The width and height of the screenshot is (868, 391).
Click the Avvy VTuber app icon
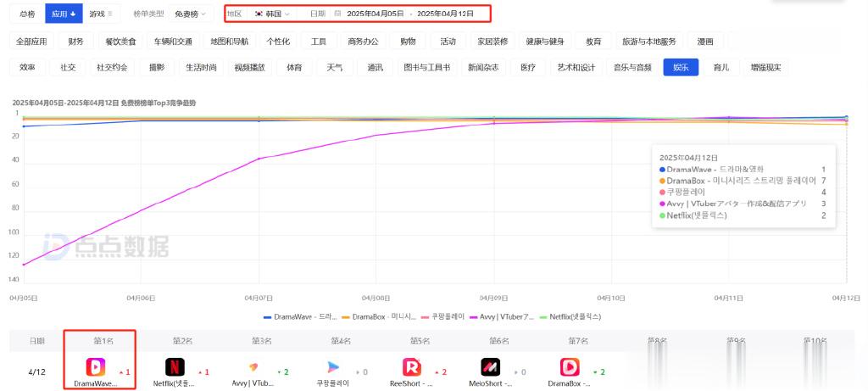[x=253, y=367]
